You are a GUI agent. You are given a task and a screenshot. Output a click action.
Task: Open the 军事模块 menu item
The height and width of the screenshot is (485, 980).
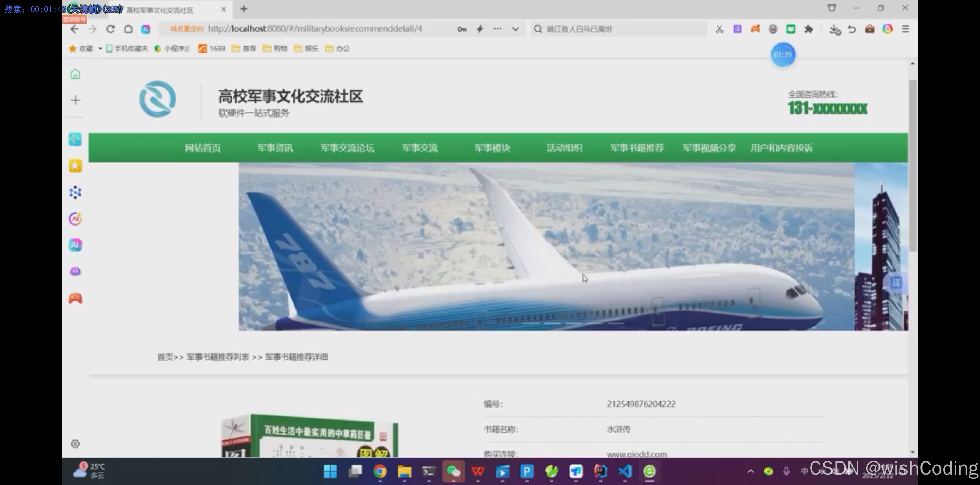click(x=492, y=148)
